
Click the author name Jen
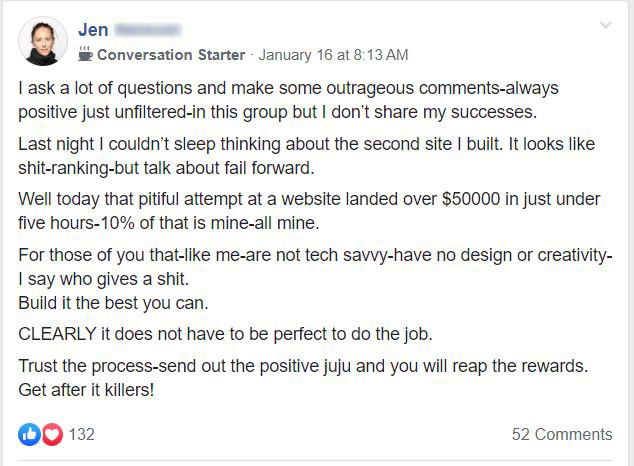point(93,30)
